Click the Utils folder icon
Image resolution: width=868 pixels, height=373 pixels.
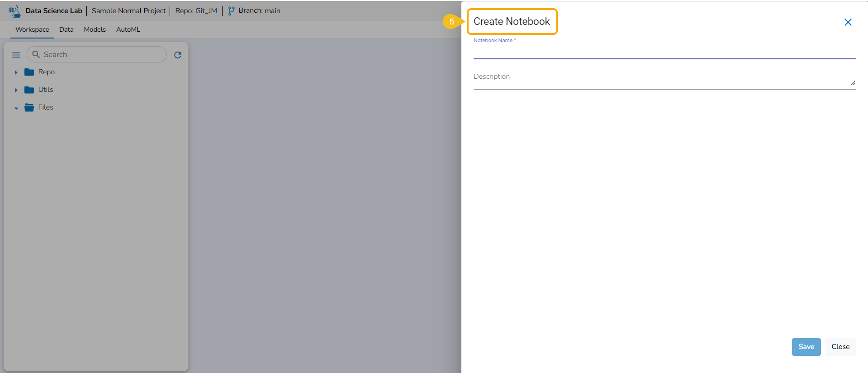pyautogui.click(x=29, y=90)
